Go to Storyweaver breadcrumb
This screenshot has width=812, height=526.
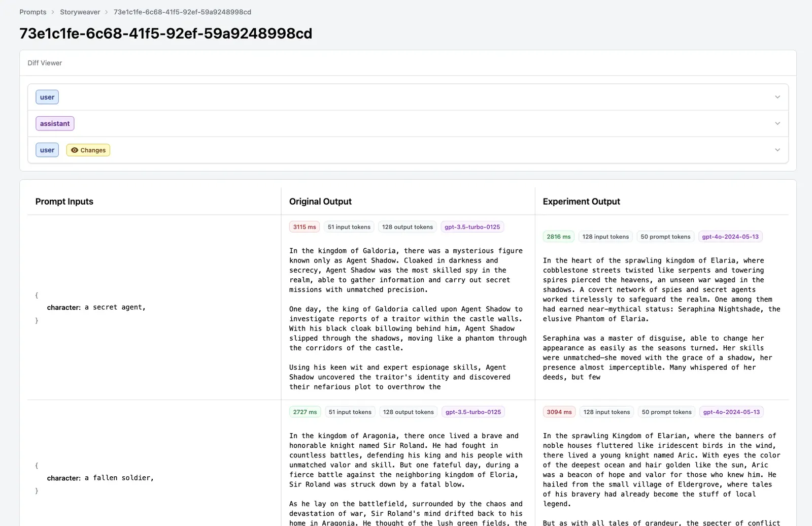tap(80, 12)
